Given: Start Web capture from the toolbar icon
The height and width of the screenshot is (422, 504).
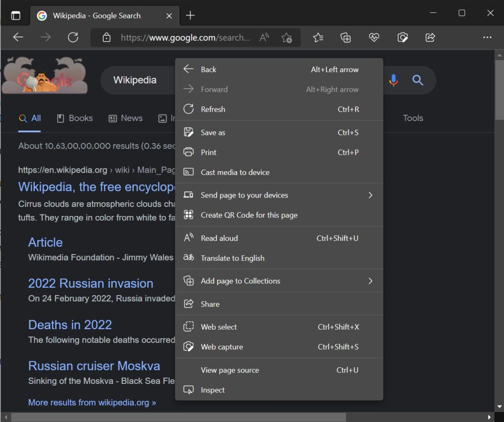Looking at the screenshot, I should [403, 37].
